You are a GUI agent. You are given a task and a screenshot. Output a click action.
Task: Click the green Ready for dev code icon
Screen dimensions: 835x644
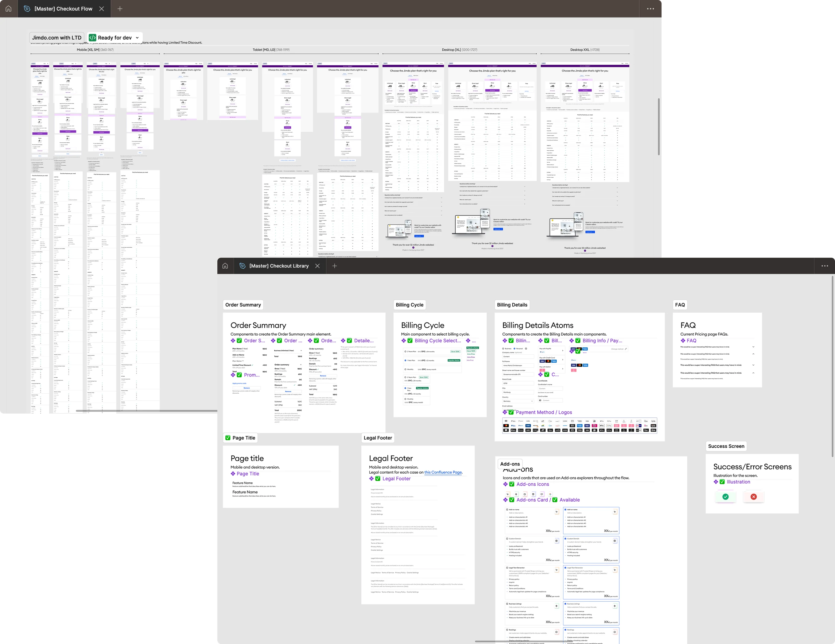click(x=92, y=37)
